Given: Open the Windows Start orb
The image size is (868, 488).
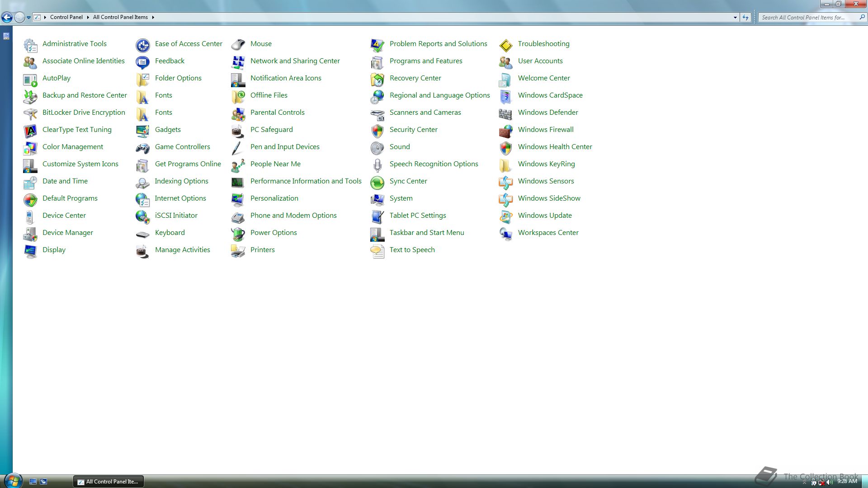Looking at the screenshot, I should (13, 480).
